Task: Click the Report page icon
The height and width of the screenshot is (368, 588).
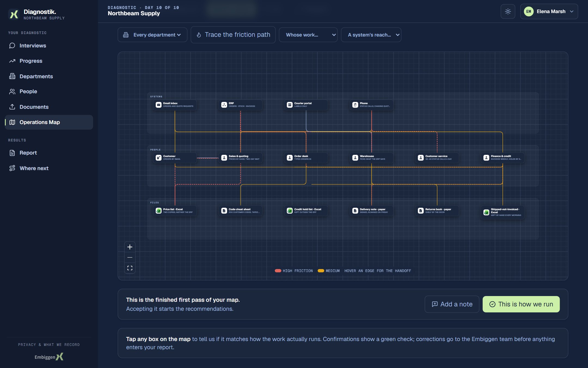Action: coord(12,153)
